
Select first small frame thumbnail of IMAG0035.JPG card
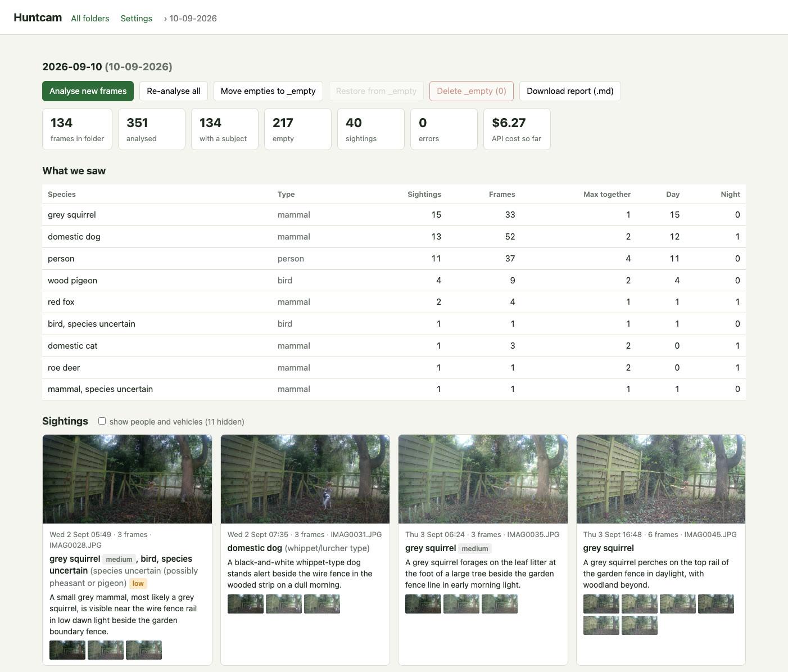(x=423, y=604)
